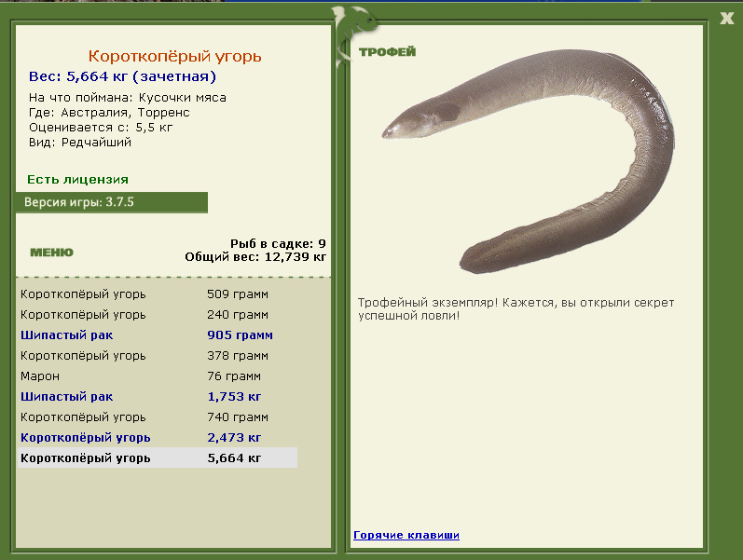Click the Трофейный экземпляр description text
Viewport: 743px width, 560px height.
pyautogui.click(x=516, y=309)
